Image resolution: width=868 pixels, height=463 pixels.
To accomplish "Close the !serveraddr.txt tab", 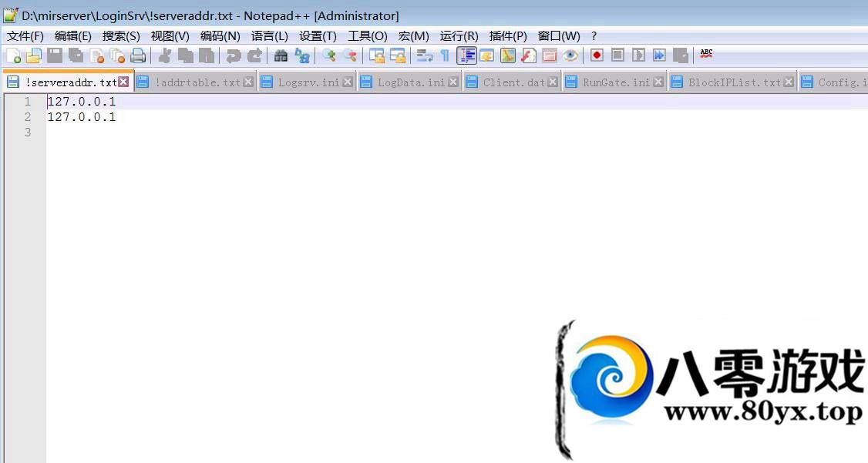I will tap(123, 82).
